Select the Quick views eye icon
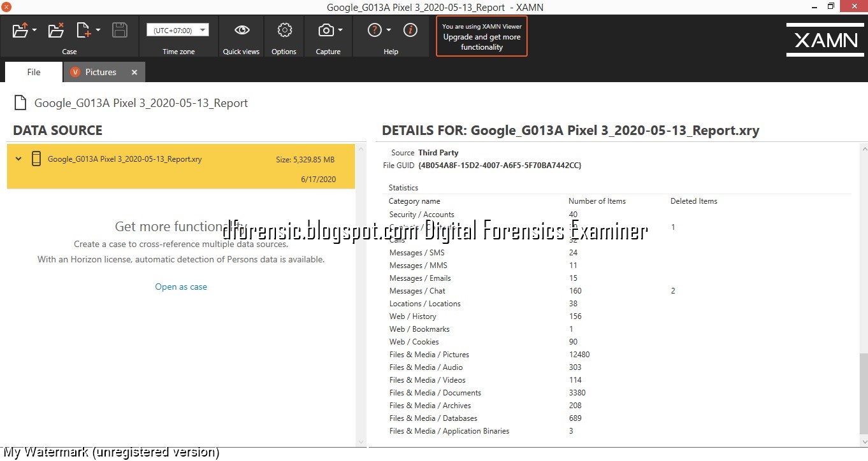This screenshot has width=868, height=461. (x=241, y=29)
